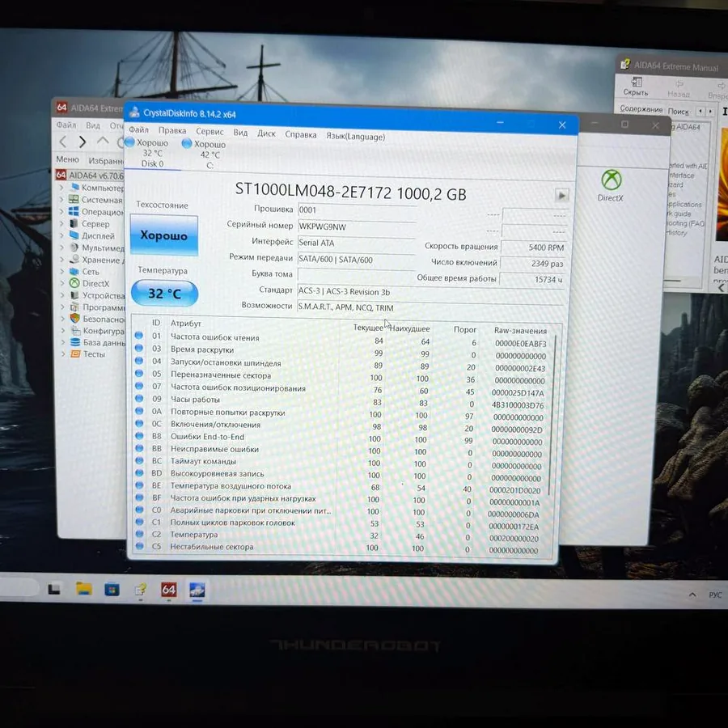The height and width of the screenshot is (728, 728).
Task: Select База данных in AIDA64 tree
Action: tap(98, 342)
